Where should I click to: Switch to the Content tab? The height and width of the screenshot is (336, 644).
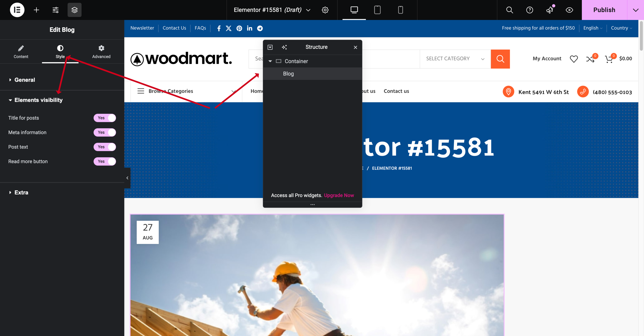(21, 52)
